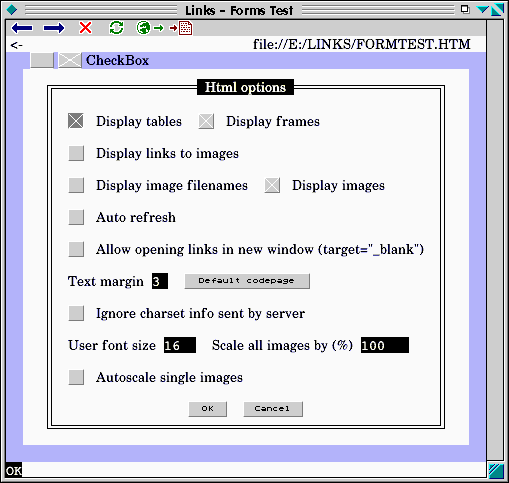Toggle the Auto refresh checkbox

(x=76, y=217)
